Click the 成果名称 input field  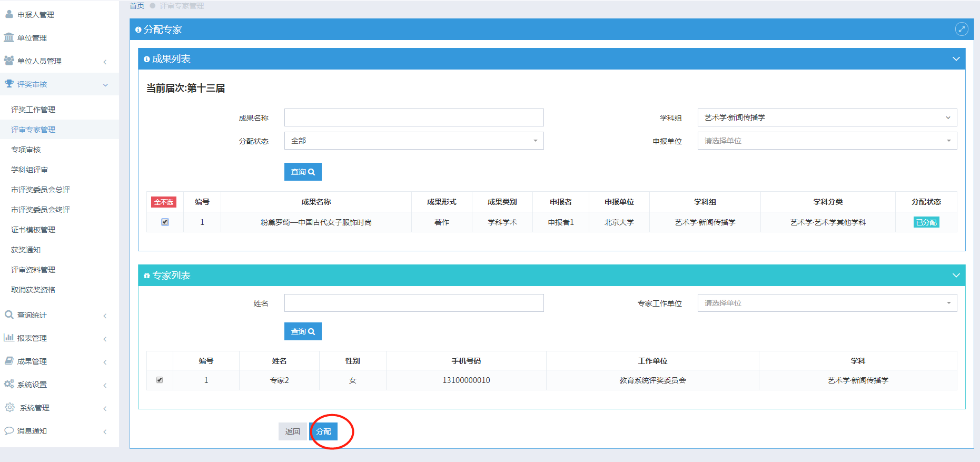point(414,117)
